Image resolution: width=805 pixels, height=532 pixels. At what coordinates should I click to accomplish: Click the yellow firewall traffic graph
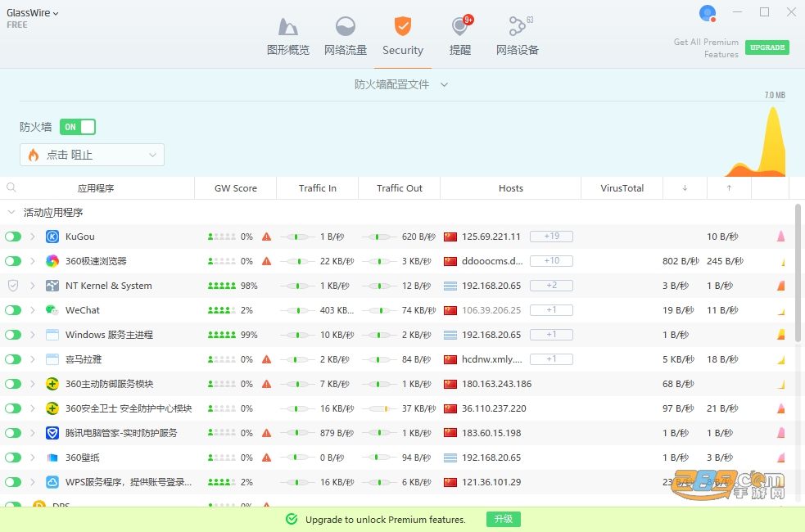click(x=757, y=143)
